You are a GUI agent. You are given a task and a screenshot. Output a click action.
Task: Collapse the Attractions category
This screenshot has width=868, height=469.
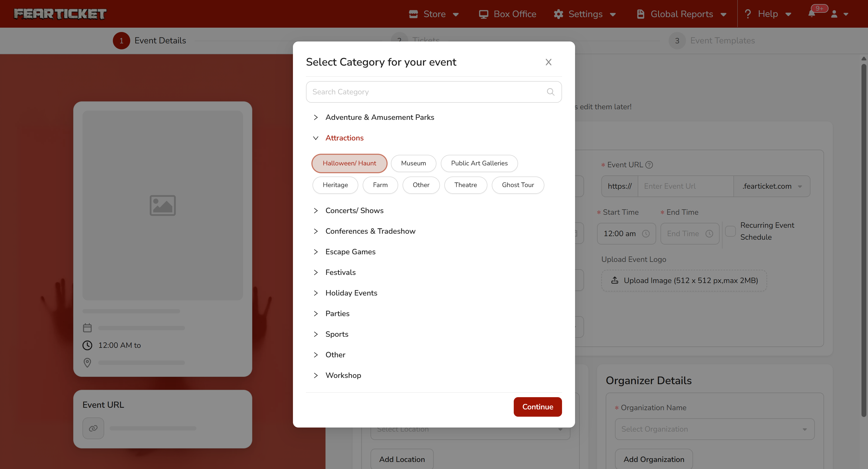[x=344, y=138]
